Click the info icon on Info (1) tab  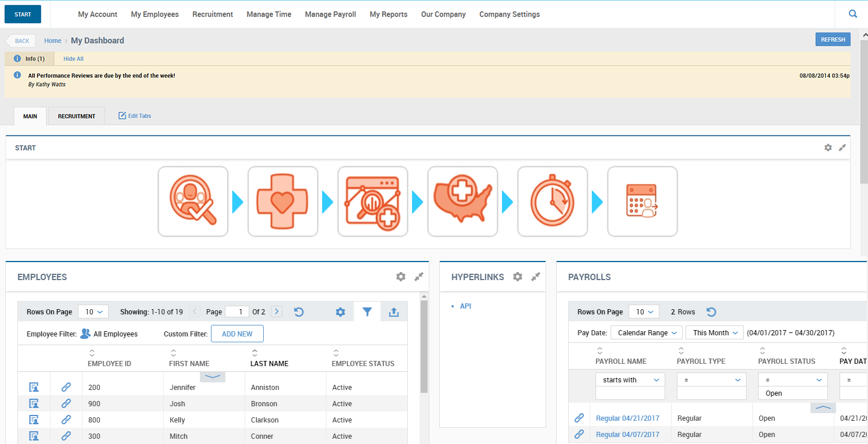click(17, 59)
